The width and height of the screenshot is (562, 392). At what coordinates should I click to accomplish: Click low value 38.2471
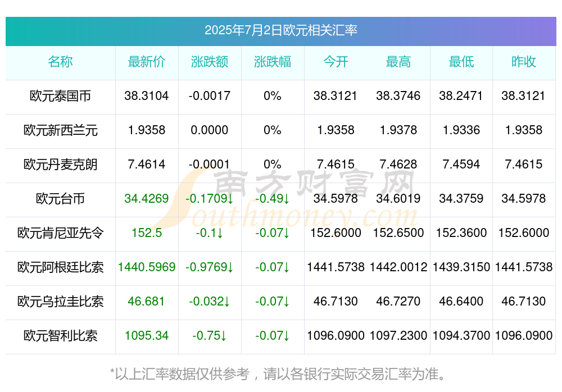point(461,95)
